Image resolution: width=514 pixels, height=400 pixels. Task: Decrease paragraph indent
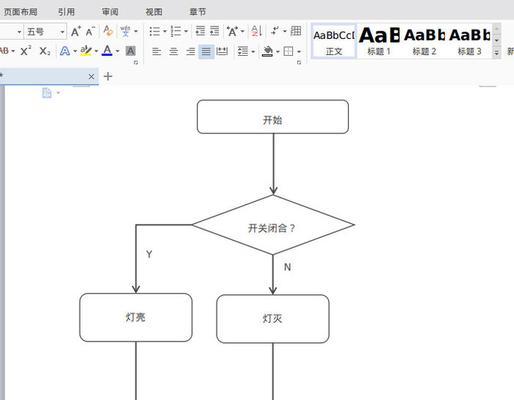[x=200, y=31]
